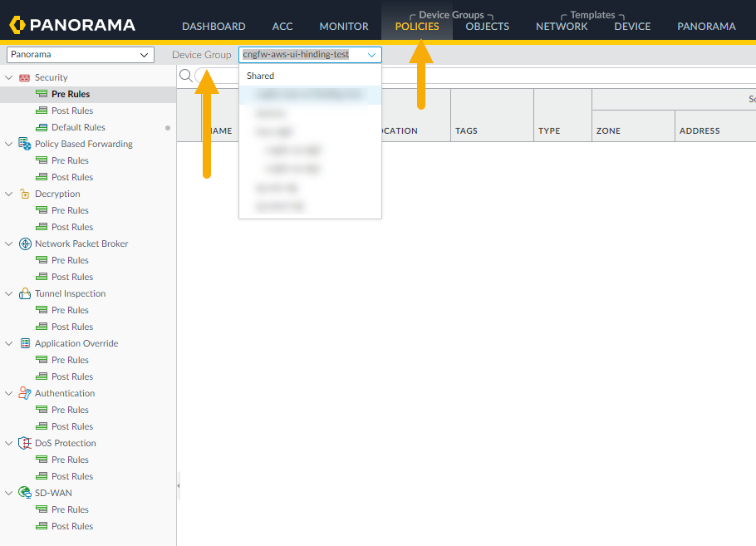Select the POLICIES tab
The width and height of the screenshot is (756, 546).
tap(417, 27)
